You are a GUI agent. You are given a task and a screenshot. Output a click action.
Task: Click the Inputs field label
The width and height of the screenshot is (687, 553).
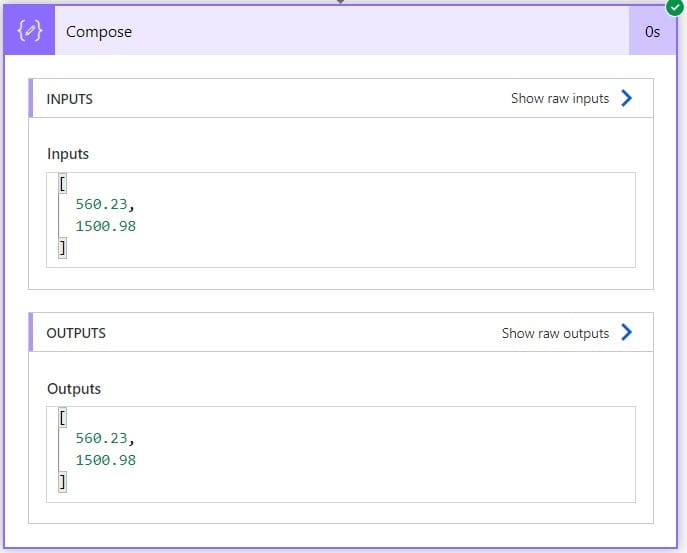click(x=68, y=154)
